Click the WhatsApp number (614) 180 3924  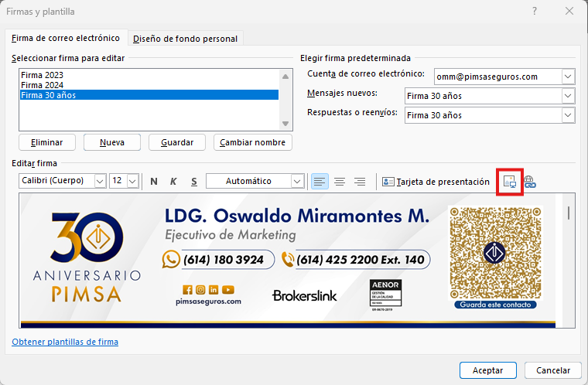coord(218,260)
